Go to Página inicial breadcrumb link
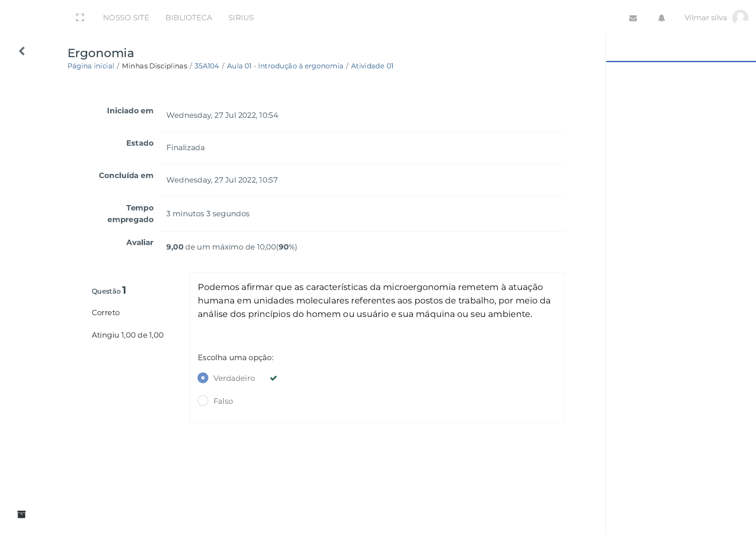 click(x=91, y=66)
